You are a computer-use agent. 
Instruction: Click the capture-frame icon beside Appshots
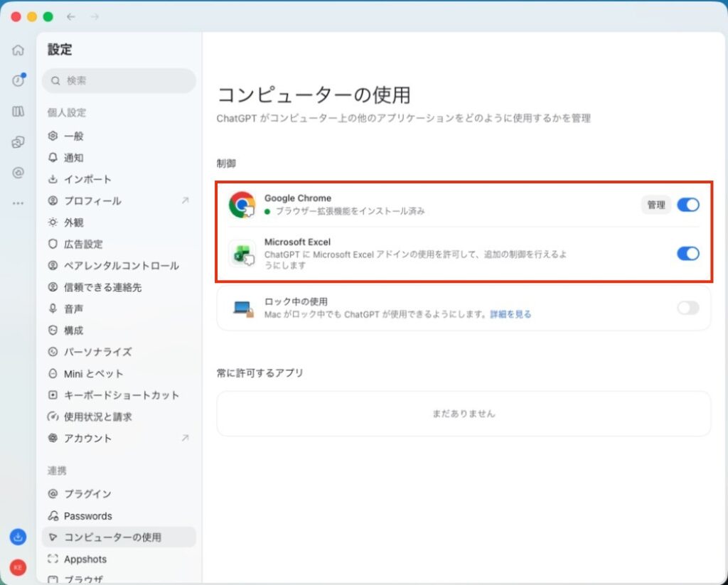click(x=53, y=559)
